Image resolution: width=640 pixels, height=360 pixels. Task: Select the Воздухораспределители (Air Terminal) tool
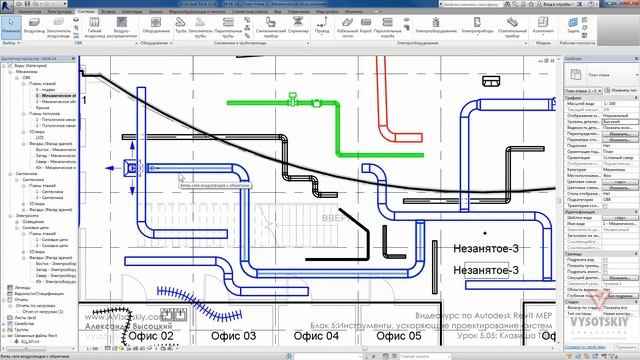122,27
